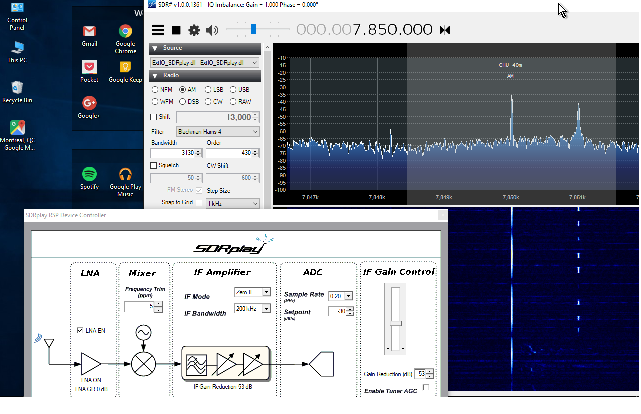Open Recycle Bin desktop icon
The image size is (641, 414).
click(x=17, y=92)
